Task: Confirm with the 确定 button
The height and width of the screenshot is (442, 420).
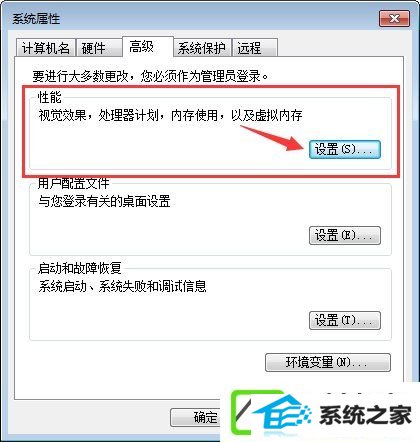Action: click(x=195, y=417)
